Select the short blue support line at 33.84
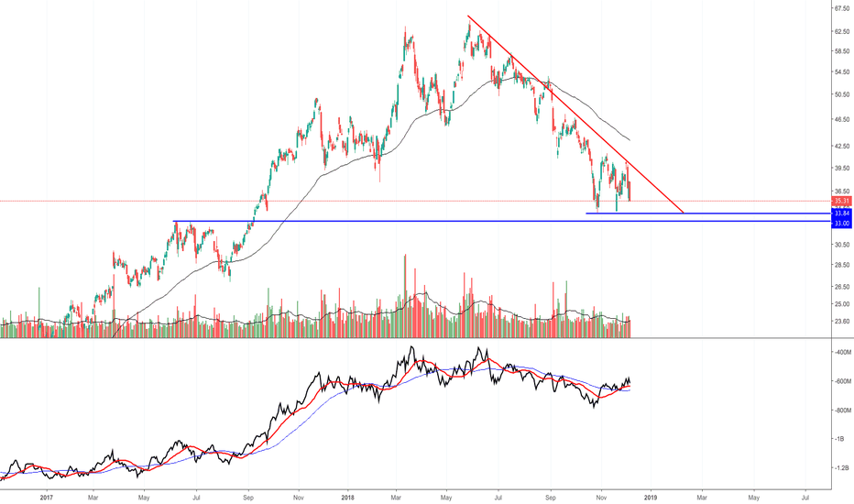Image resolution: width=854 pixels, height=504 pixels. pyautogui.click(x=708, y=214)
